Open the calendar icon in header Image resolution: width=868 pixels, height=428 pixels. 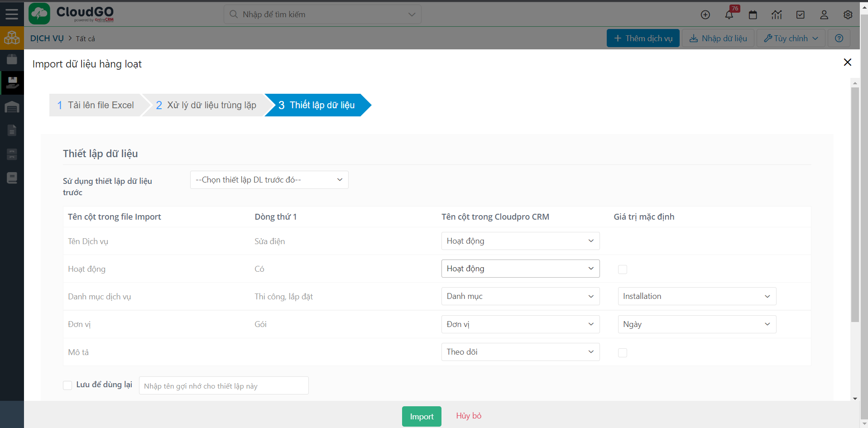[x=753, y=15]
